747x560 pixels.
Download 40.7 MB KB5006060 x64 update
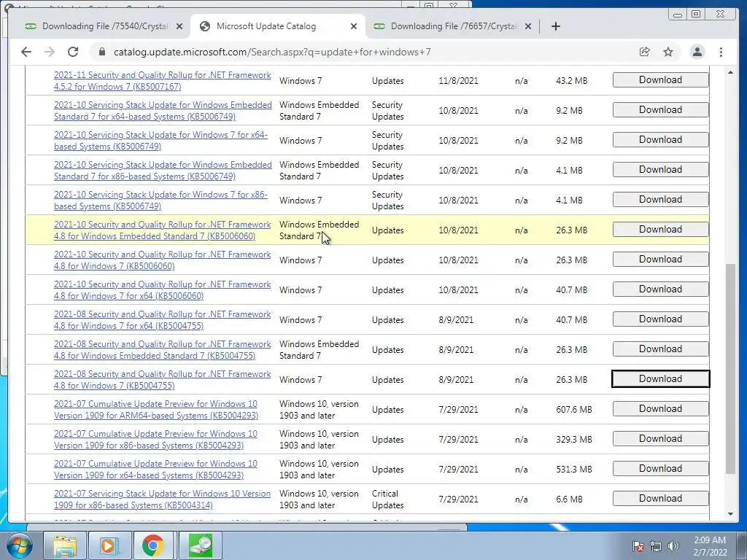click(660, 289)
